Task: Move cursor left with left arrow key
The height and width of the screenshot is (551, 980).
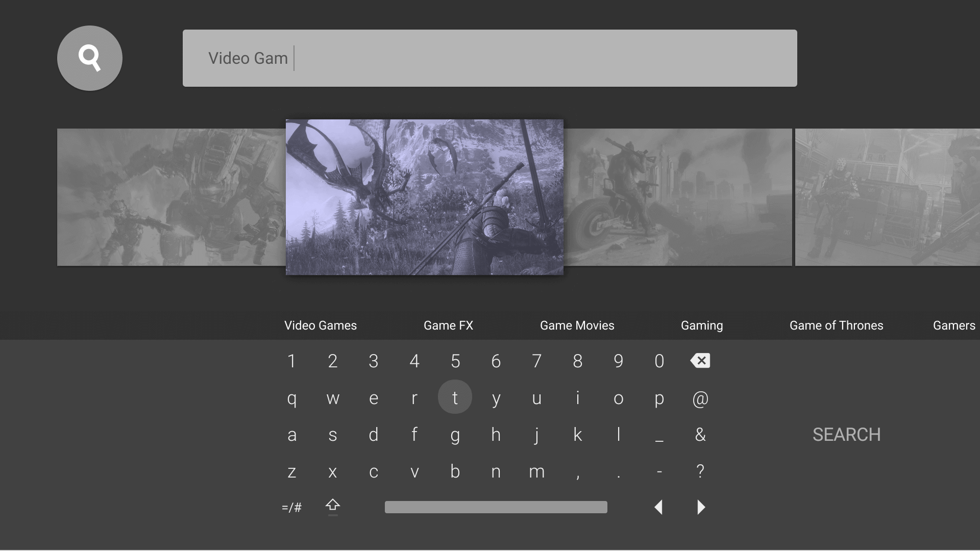Action: point(659,507)
